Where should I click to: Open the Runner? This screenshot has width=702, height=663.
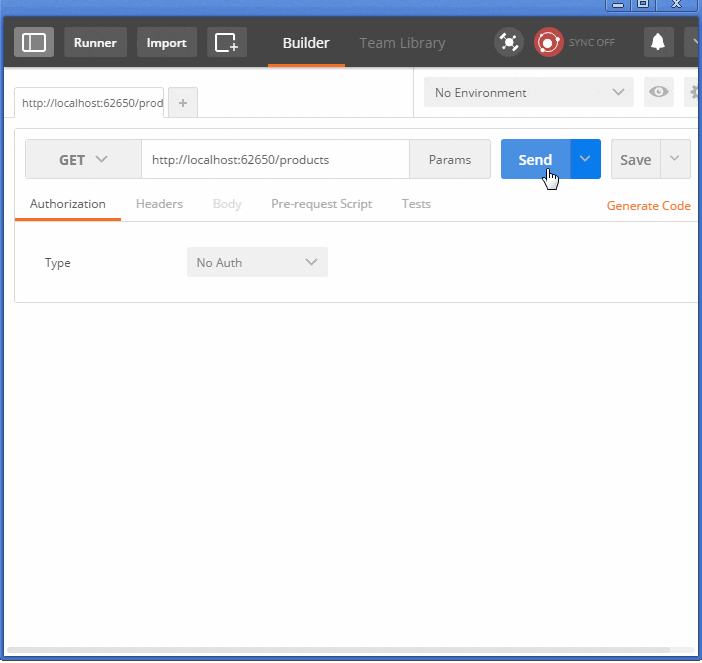tap(95, 43)
